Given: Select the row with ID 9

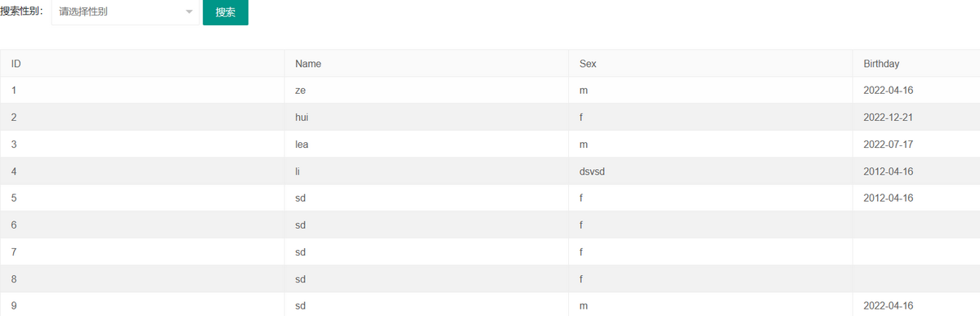Looking at the screenshot, I should [490, 305].
